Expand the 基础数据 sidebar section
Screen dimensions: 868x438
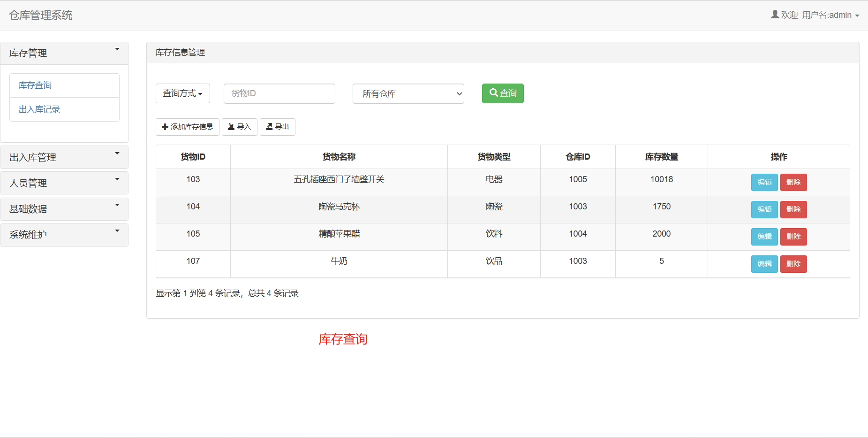click(x=64, y=209)
